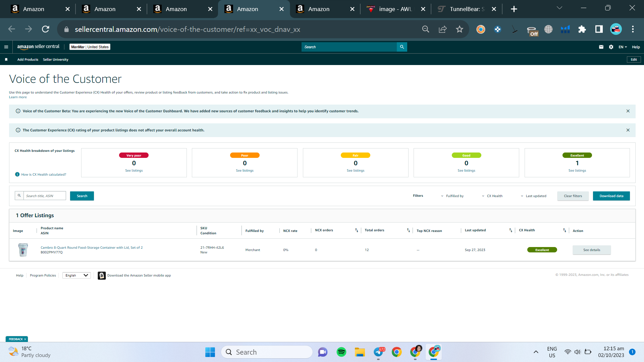
Task: Click See listings under Poor
Action: click(x=245, y=171)
